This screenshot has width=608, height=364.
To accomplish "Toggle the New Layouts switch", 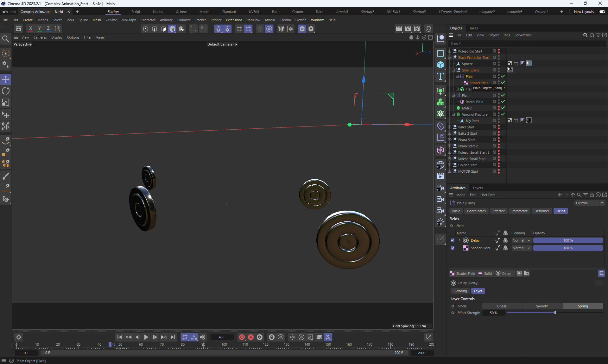I will tap(602, 12).
